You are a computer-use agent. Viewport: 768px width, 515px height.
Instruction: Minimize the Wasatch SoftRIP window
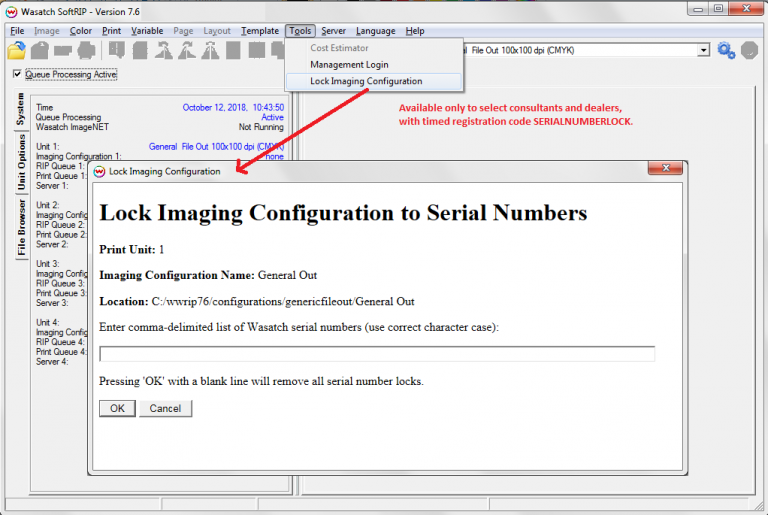tap(698, 8)
